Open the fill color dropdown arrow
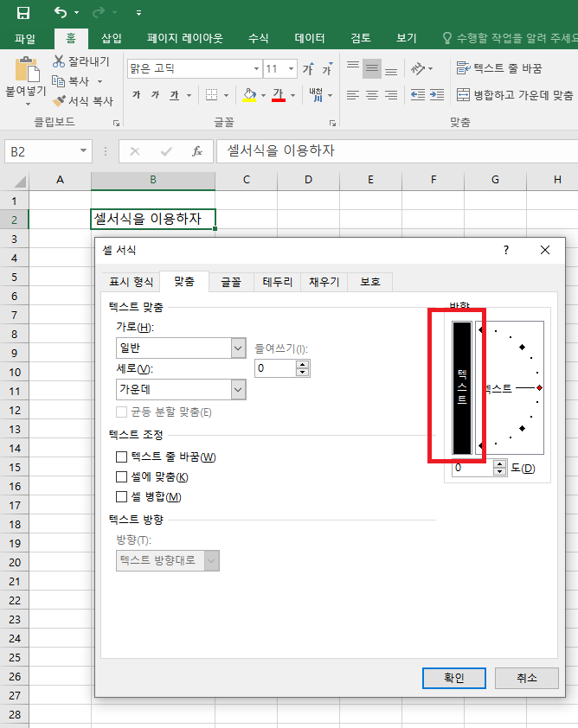This screenshot has width=578, height=728. [x=263, y=96]
